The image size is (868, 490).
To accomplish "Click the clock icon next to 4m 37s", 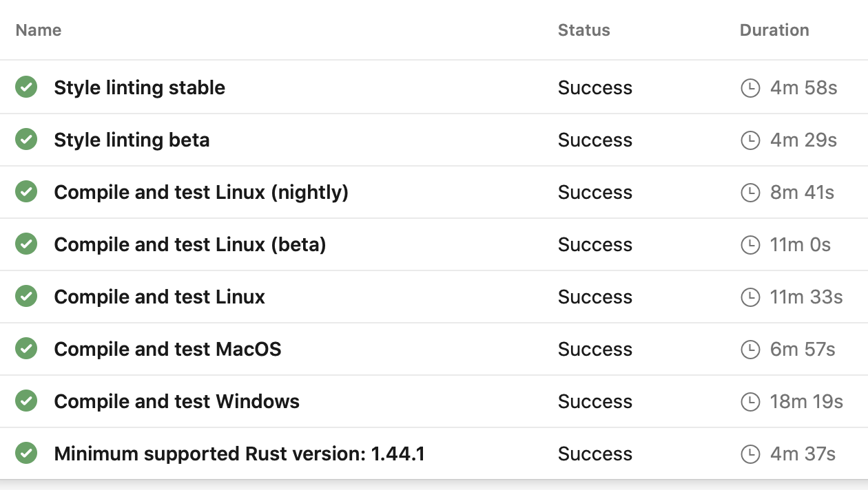I will (x=750, y=454).
